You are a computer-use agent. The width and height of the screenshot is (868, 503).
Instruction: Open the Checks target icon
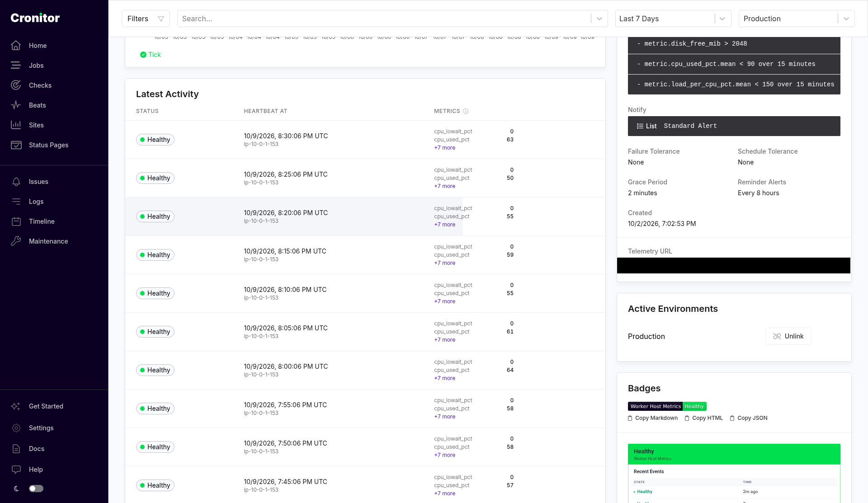(x=16, y=85)
